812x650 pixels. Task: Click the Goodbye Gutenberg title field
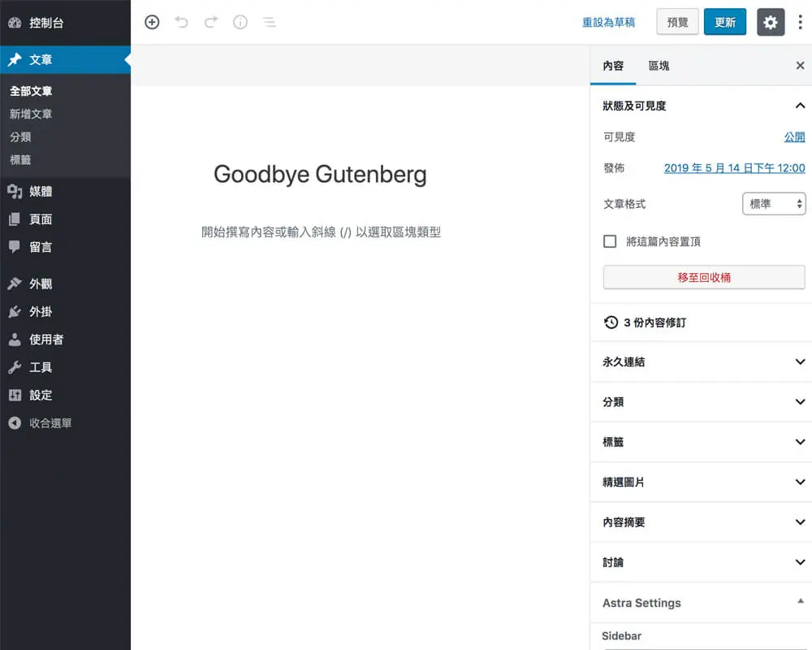pyautogui.click(x=320, y=174)
